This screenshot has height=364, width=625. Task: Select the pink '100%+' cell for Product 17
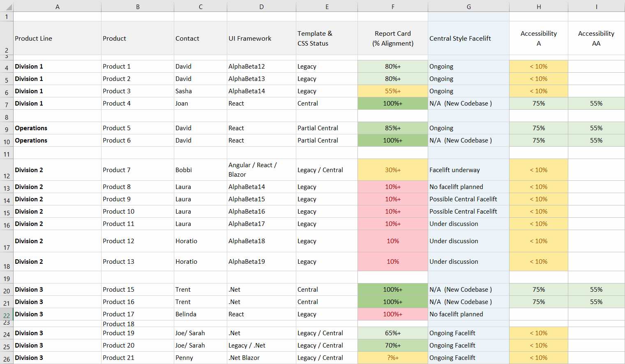[393, 314]
